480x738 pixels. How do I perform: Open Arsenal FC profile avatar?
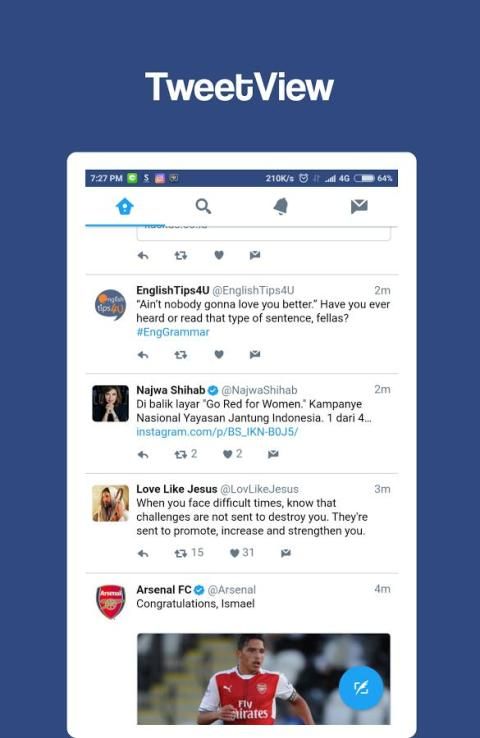(111, 602)
